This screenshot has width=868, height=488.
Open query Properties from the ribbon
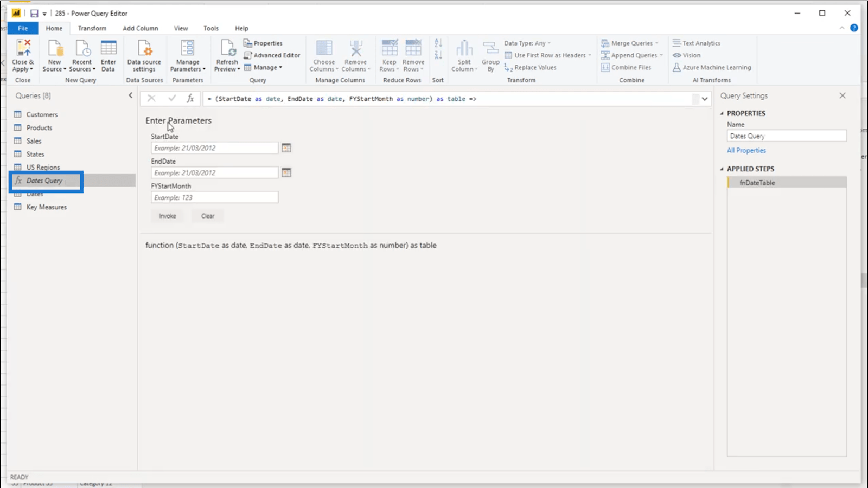coord(263,43)
